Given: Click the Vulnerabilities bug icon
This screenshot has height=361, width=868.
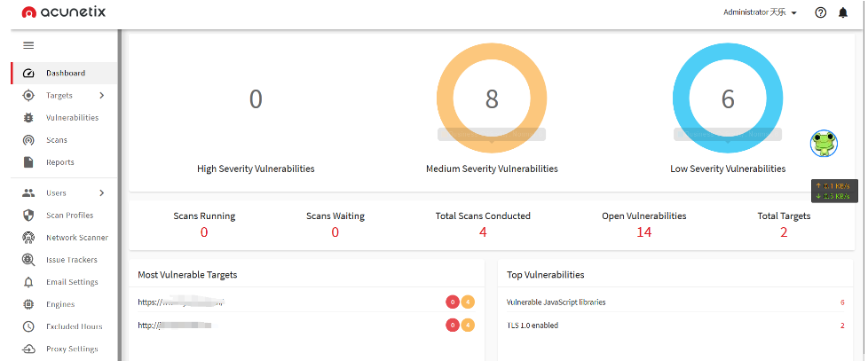Looking at the screenshot, I should (x=28, y=118).
